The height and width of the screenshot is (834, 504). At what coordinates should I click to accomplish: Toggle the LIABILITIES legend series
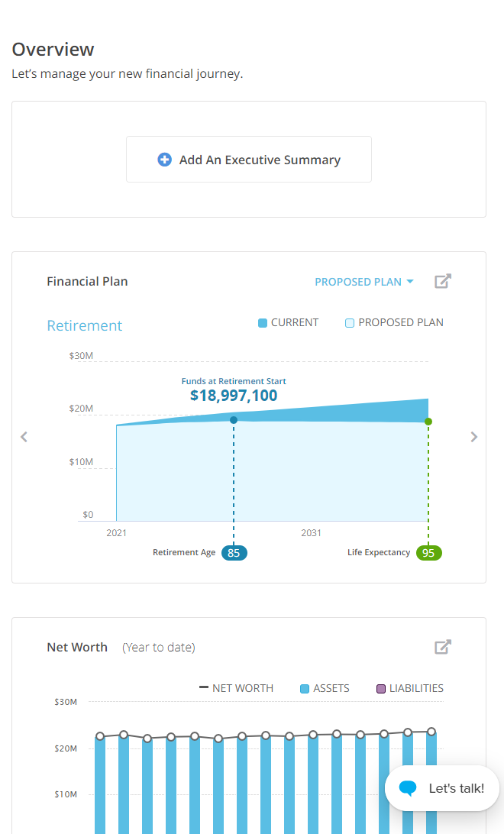point(410,688)
